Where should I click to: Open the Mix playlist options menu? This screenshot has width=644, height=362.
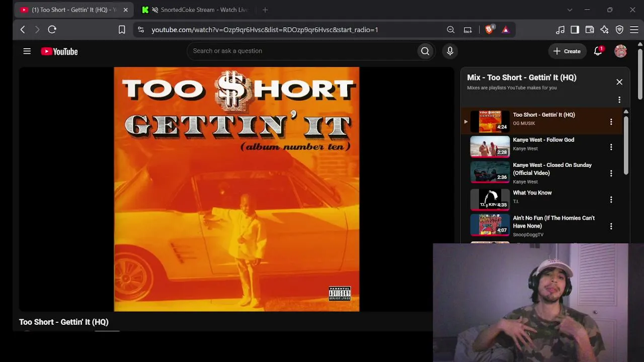pyautogui.click(x=619, y=100)
